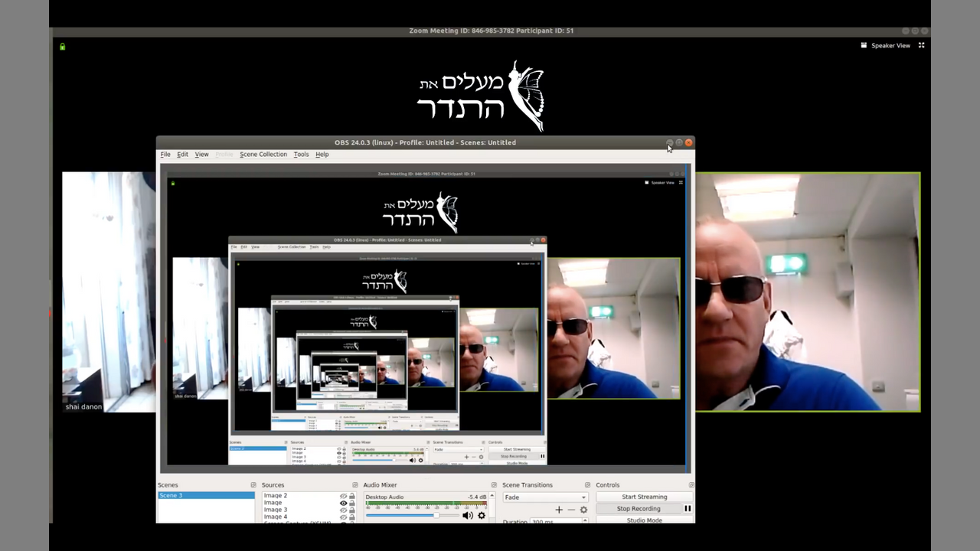Click the Stop Recording button
The image size is (980, 551).
coord(639,509)
